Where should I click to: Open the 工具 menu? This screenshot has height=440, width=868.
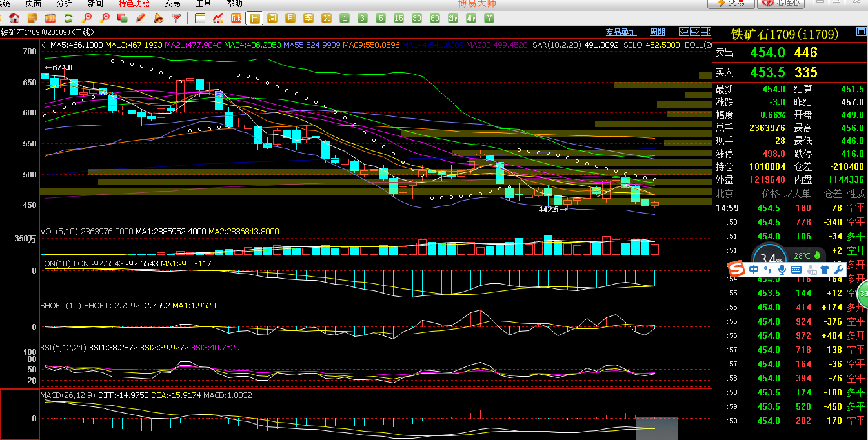(203, 4)
